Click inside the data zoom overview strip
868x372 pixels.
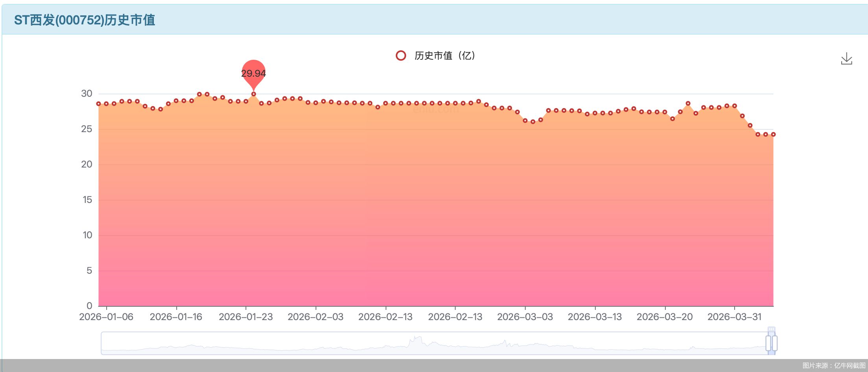433,343
